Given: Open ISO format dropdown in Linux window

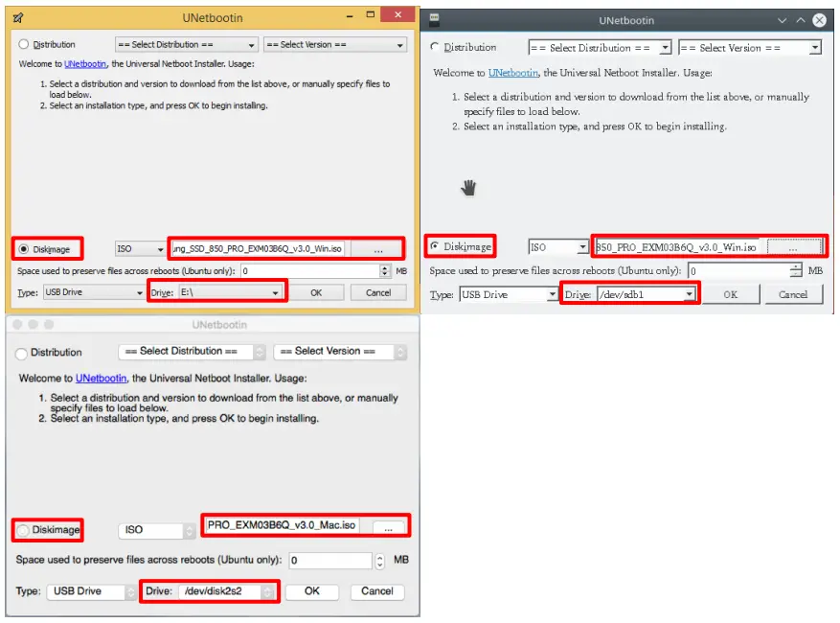Looking at the screenshot, I should [558, 247].
